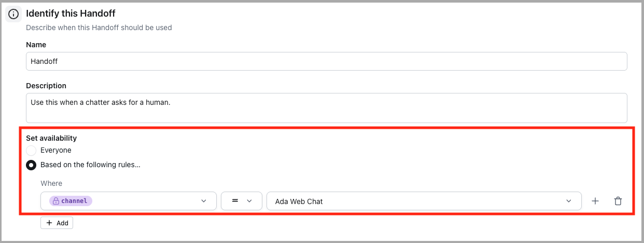Select the Based on the following rules option
This screenshot has height=243, width=644.
click(x=32, y=165)
